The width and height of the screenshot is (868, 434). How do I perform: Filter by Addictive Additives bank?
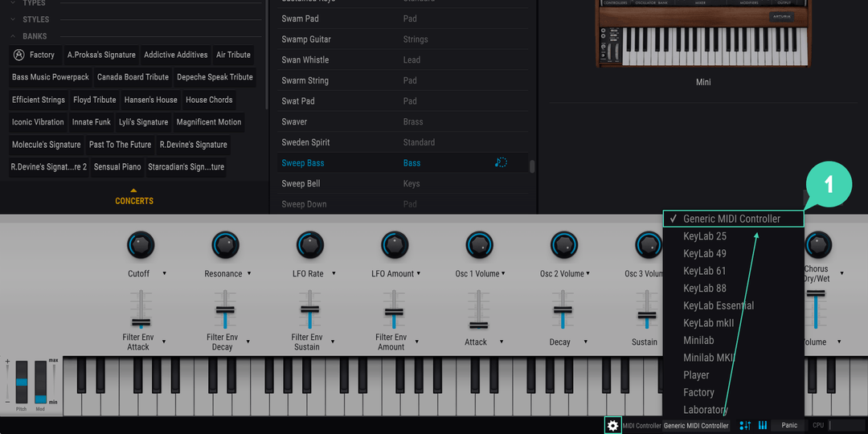pyautogui.click(x=176, y=55)
